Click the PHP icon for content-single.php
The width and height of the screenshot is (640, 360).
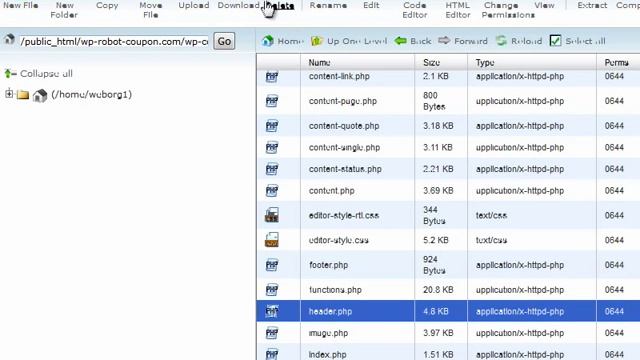click(x=272, y=147)
